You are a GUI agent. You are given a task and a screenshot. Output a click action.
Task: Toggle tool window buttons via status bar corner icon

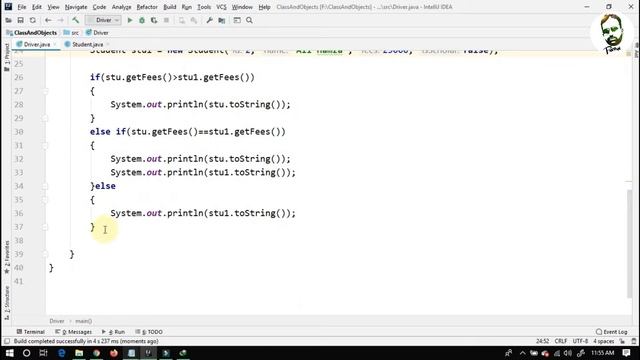point(7,341)
